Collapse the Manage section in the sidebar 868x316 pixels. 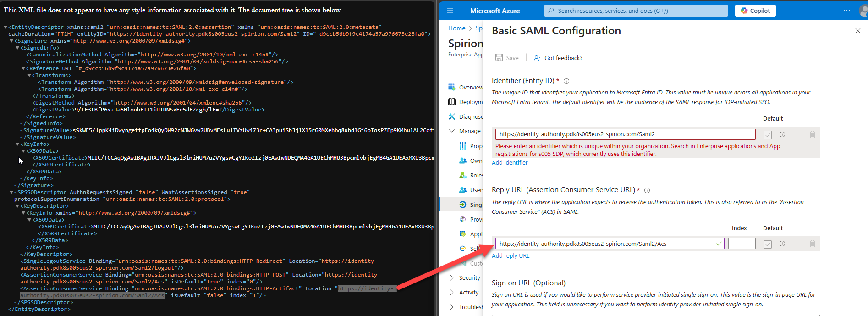tap(452, 131)
